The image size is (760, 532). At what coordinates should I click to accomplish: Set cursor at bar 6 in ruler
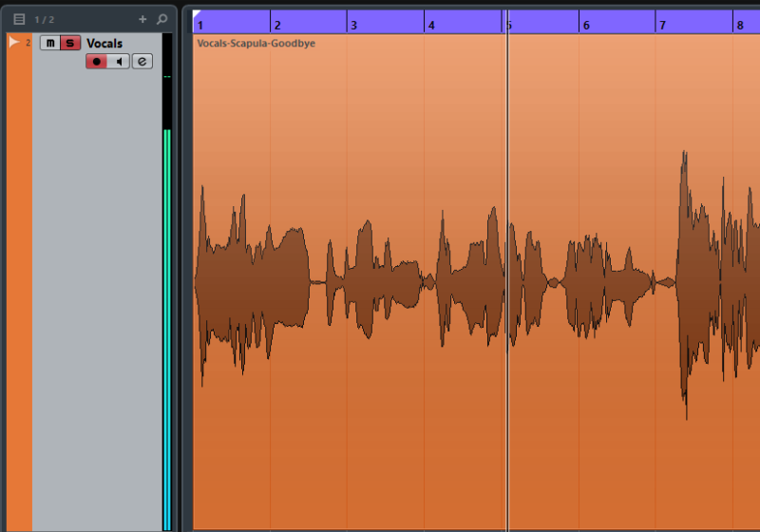tap(585, 25)
